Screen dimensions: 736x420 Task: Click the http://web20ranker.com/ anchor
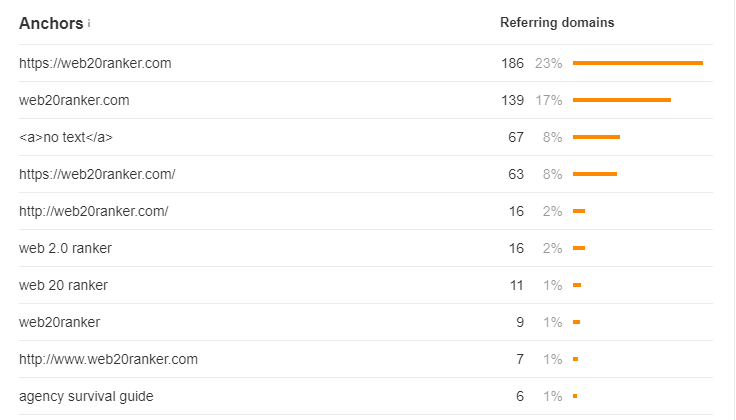(x=93, y=211)
